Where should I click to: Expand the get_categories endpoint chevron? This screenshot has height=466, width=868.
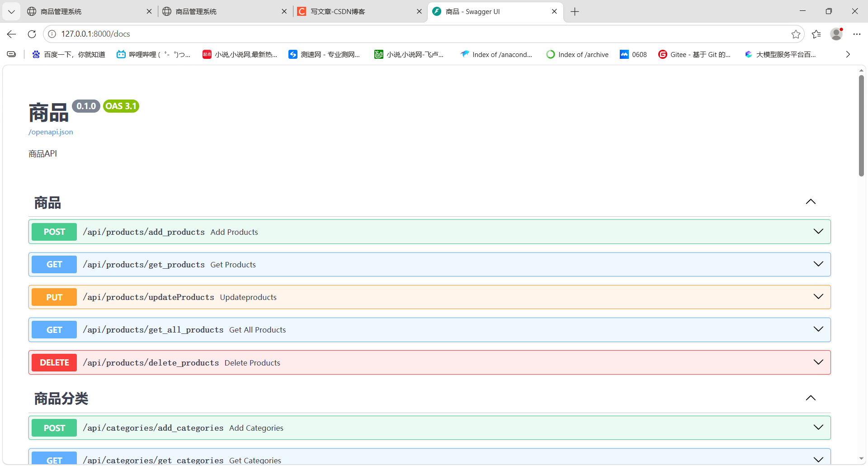point(818,459)
